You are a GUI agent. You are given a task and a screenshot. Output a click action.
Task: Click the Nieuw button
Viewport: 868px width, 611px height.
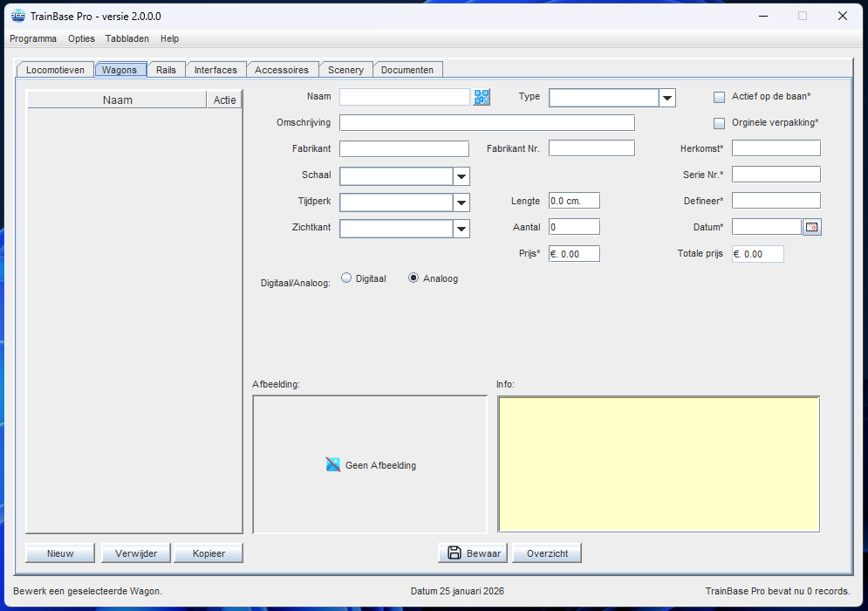[60, 553]
